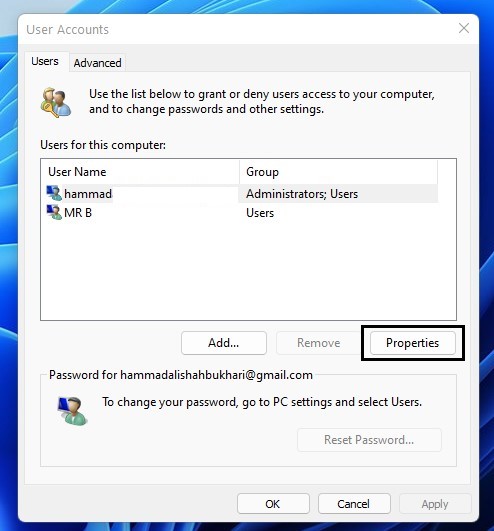Image resolution: width=494 pixels, height=531 pixels.
Task: Click the disabled Apply button
Action: point(435,504)
